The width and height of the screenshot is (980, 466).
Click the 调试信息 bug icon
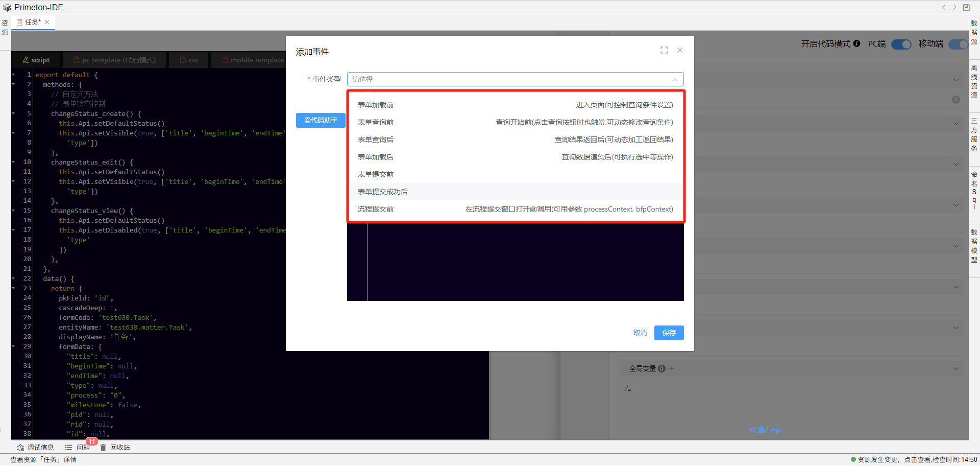point(20,447)
